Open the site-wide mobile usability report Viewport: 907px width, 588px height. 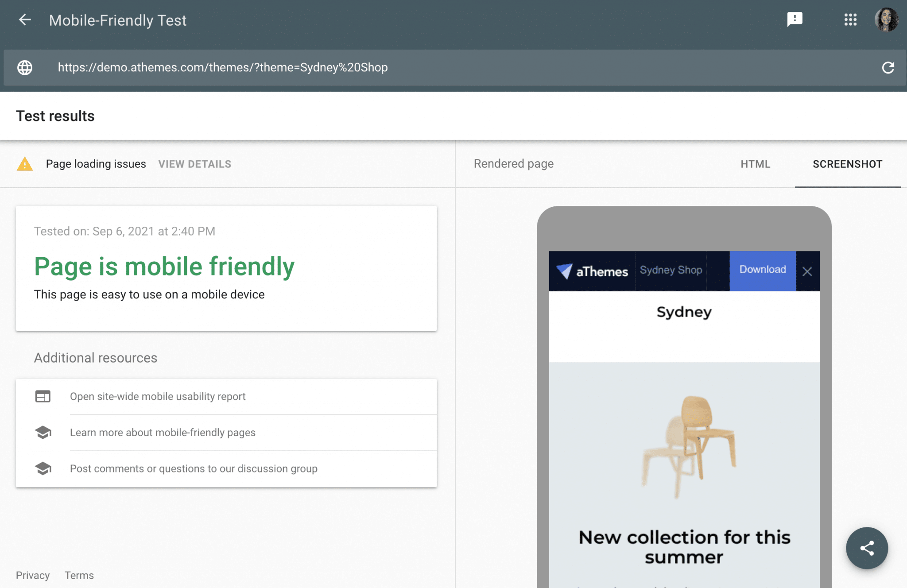pyautogui.click(x=157, y=397)
